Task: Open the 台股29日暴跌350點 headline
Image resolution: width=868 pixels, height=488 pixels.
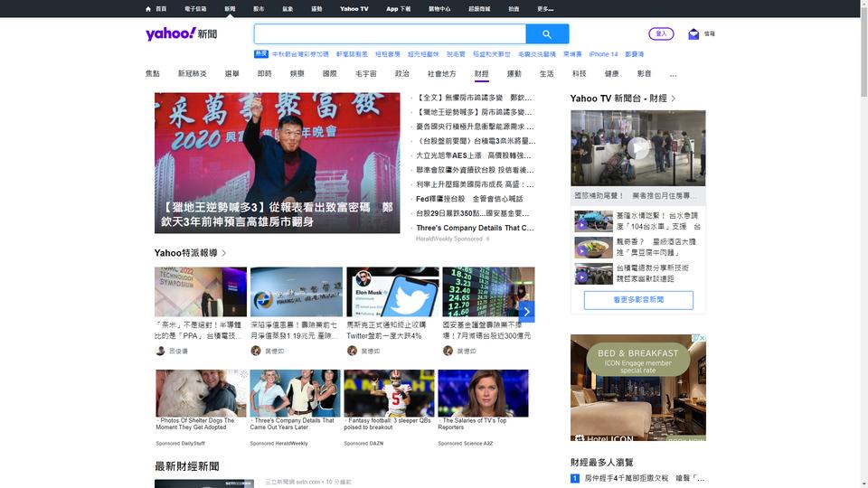Action: 472,213
